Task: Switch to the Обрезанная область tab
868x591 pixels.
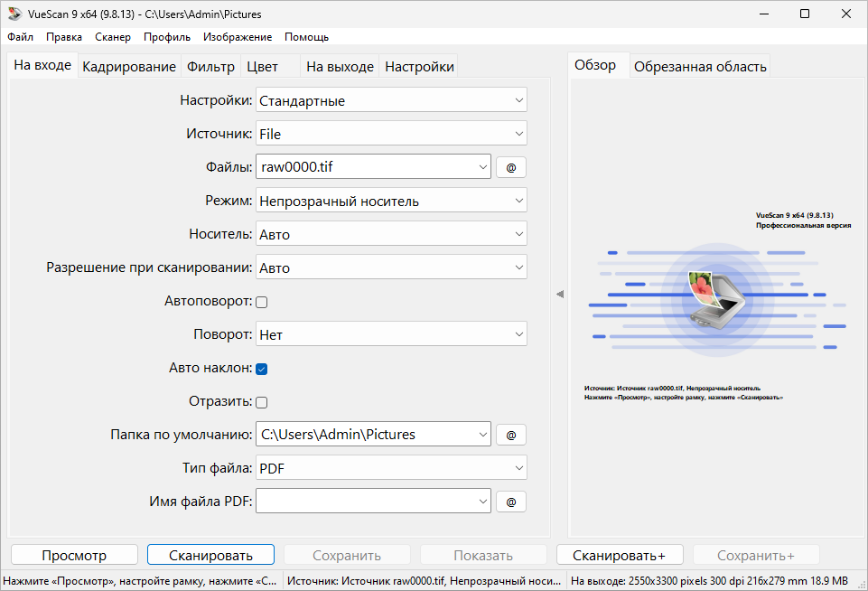Action: (700, 65)
